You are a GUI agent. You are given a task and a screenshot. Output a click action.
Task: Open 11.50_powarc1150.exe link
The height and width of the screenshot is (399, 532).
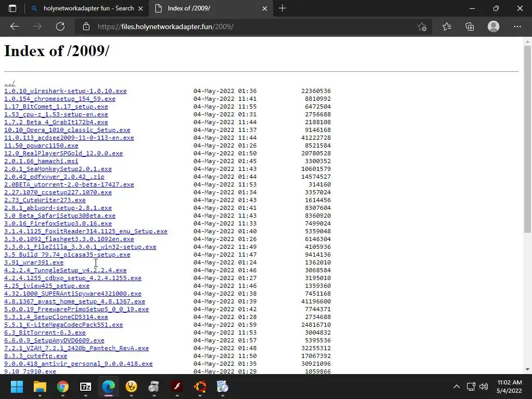pyautogui.click(x=41, y=145)
